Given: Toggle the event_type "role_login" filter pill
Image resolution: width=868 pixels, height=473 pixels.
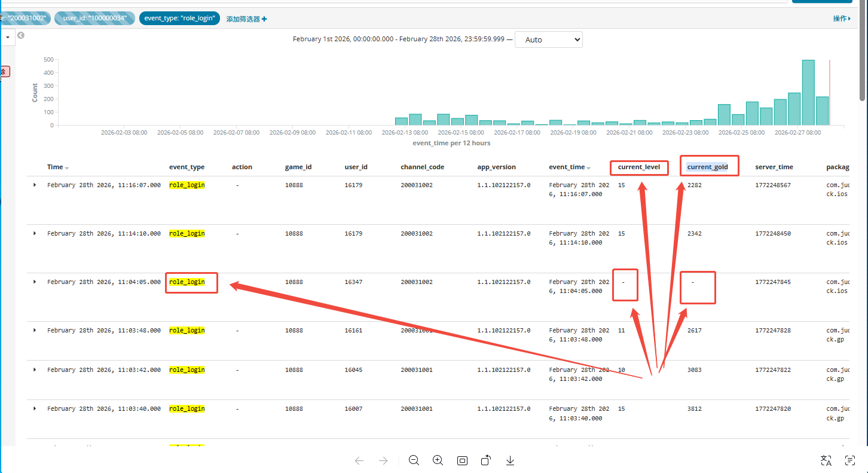Looking at the screenshot, I should pyautogui.click(x=179, y=19).
